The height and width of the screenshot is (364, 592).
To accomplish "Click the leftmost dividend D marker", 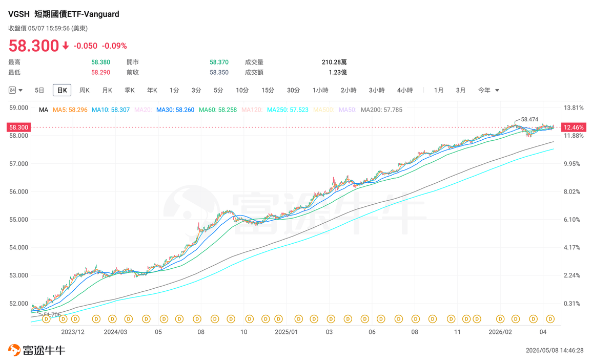I will click(x=46, y=319).
